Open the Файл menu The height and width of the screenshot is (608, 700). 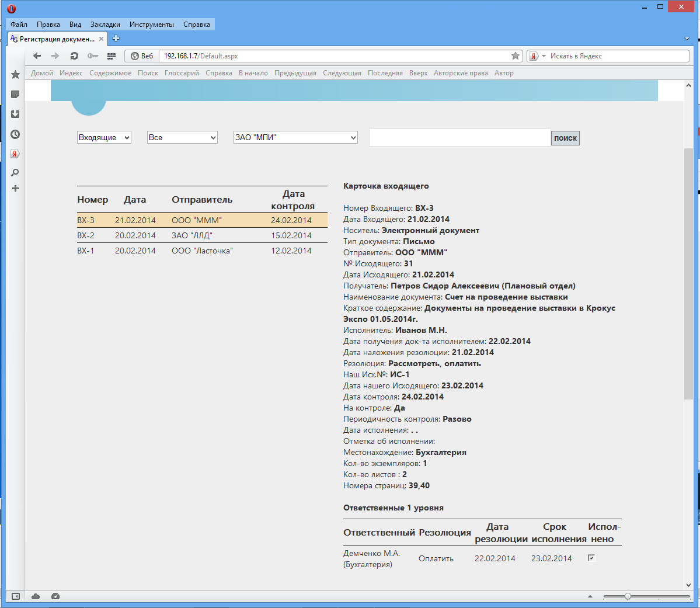[19, 24]
